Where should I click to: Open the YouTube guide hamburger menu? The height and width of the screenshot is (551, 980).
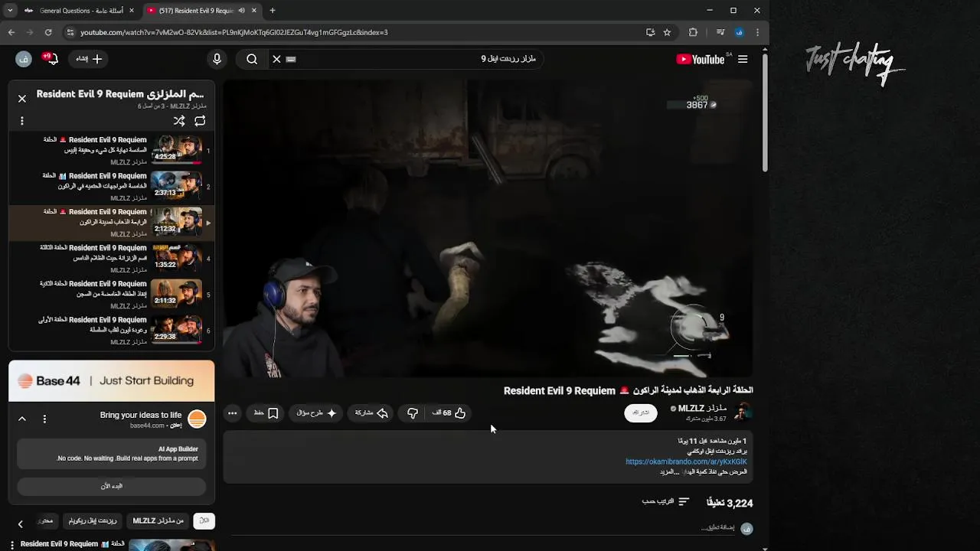click(x=742, y=59)
